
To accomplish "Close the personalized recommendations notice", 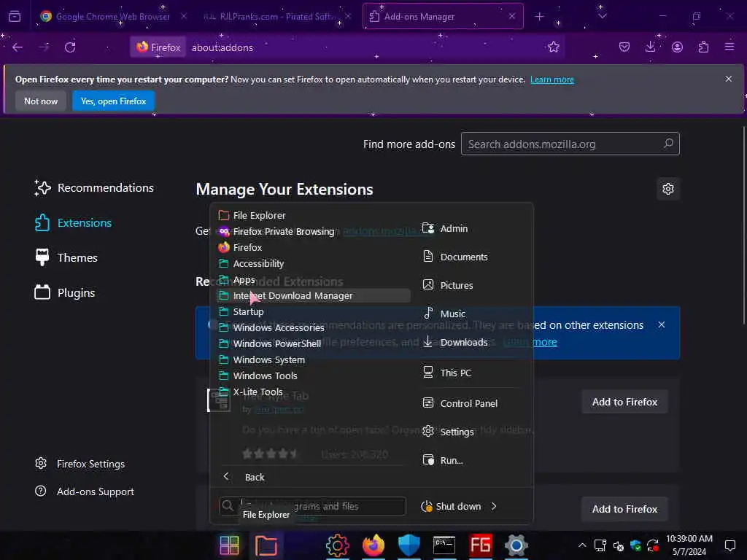I will (x=661, y=325).
